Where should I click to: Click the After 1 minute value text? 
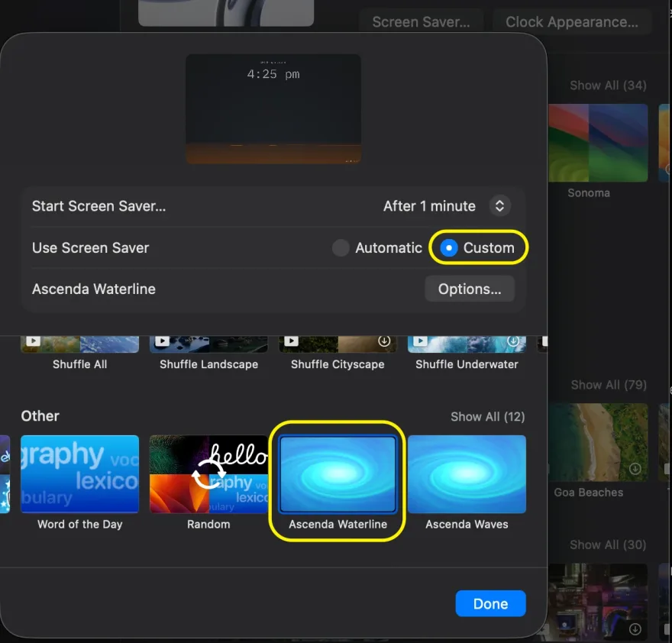pos(429,206)
